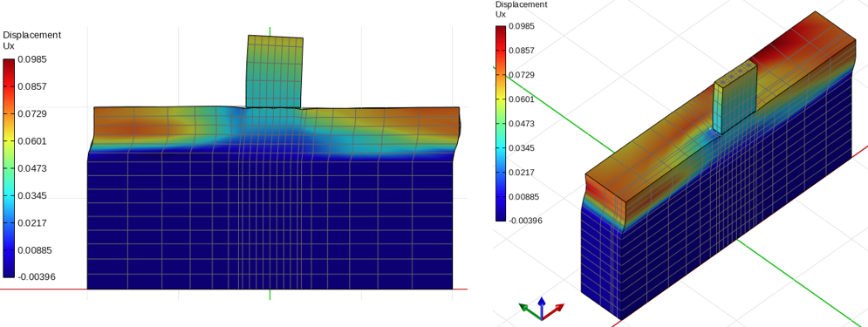Select the small upper block in the isometric view

tap(735, 97)
